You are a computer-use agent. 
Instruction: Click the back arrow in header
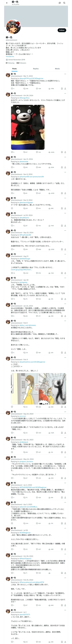7,3
